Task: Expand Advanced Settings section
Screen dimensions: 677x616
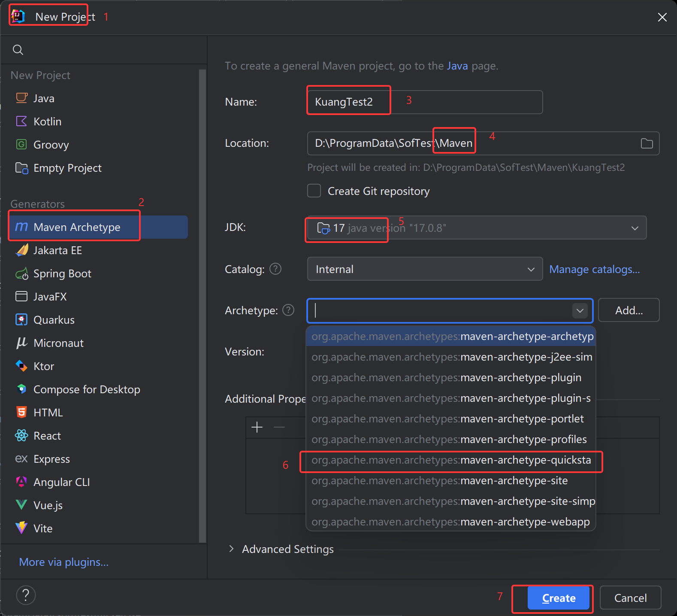Action: [232, 549]
